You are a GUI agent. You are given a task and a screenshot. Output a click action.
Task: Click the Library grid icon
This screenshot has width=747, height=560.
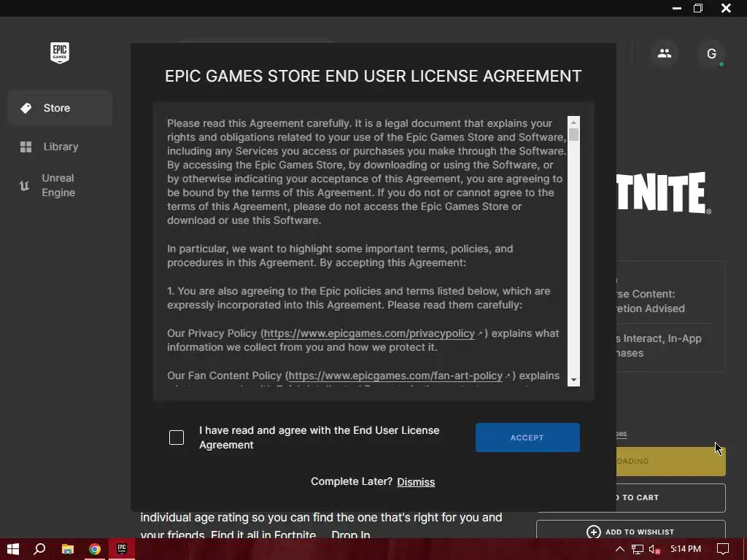coord(26,147)
